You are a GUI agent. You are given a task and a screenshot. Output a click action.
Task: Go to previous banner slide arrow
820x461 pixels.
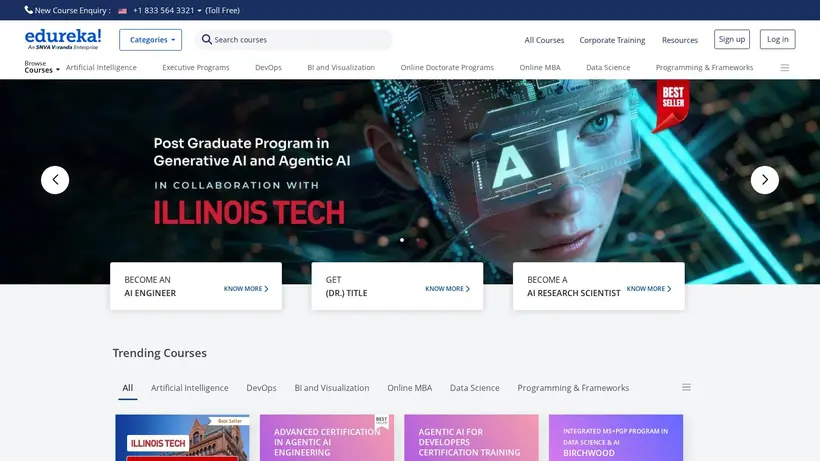coord(55,180)
